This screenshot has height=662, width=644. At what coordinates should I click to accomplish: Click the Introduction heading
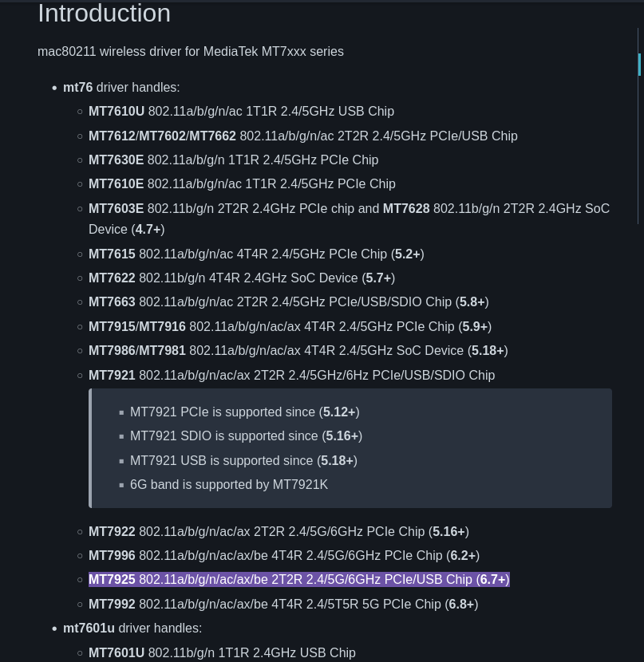pos(104,13)
